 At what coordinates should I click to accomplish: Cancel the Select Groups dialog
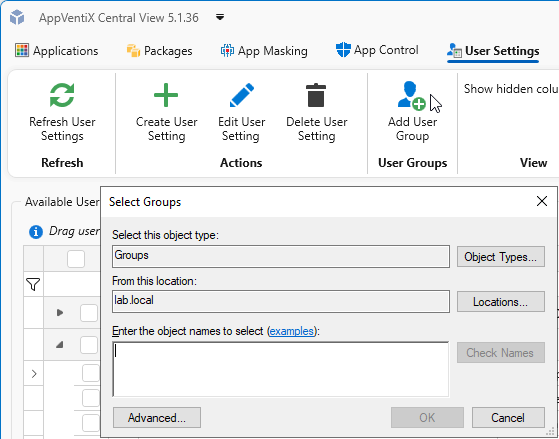pos(508,418)
